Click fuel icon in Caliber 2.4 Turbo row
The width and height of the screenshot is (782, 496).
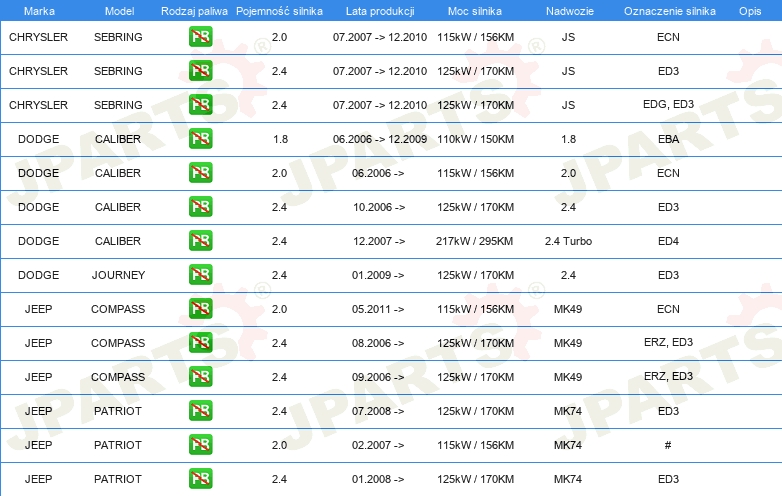click(200, 241)
